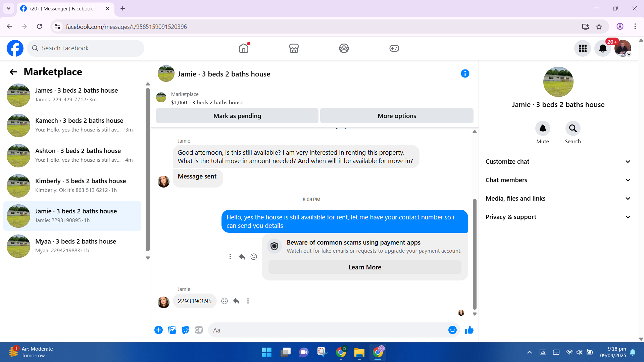Expand the Privacy & support section
Image resolution: width=644 pixels, height=362 pixels.
coord(558,217)
